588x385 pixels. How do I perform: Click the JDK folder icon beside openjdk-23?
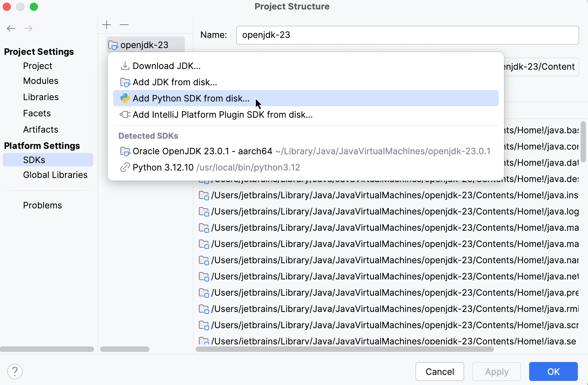coord(113,45)
